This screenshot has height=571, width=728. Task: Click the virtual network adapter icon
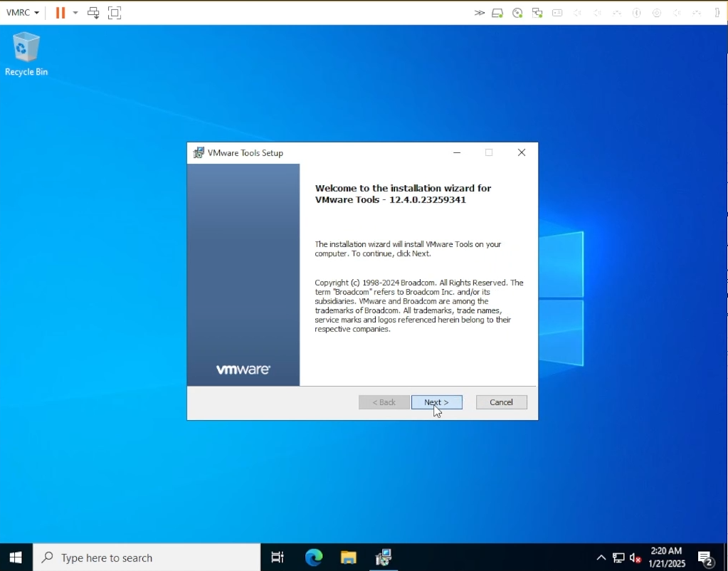pyautogui.click(x=537, y=12)
